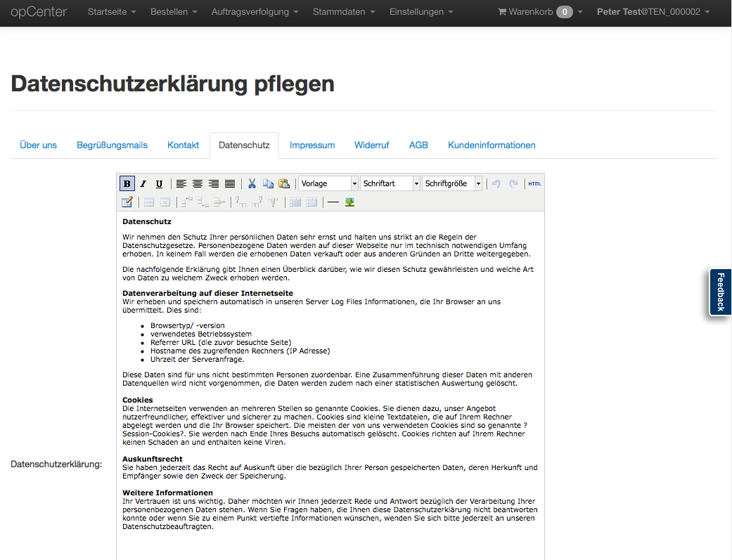Insert a horizontal rule into the text

point(332,202)
